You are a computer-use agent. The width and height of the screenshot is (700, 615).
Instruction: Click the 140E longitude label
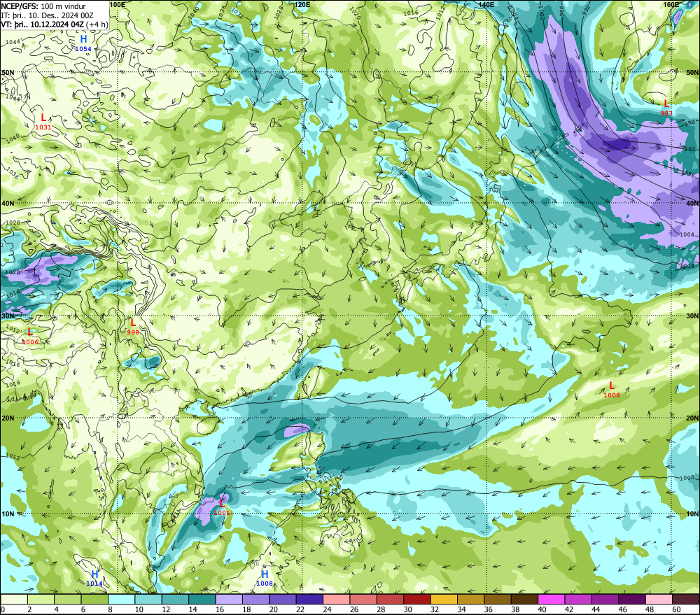pos(486,4)
